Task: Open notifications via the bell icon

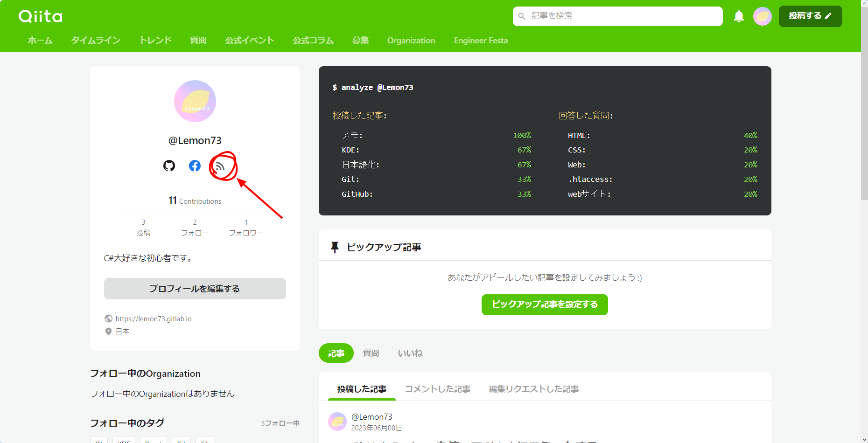Action: pos(739,16)
